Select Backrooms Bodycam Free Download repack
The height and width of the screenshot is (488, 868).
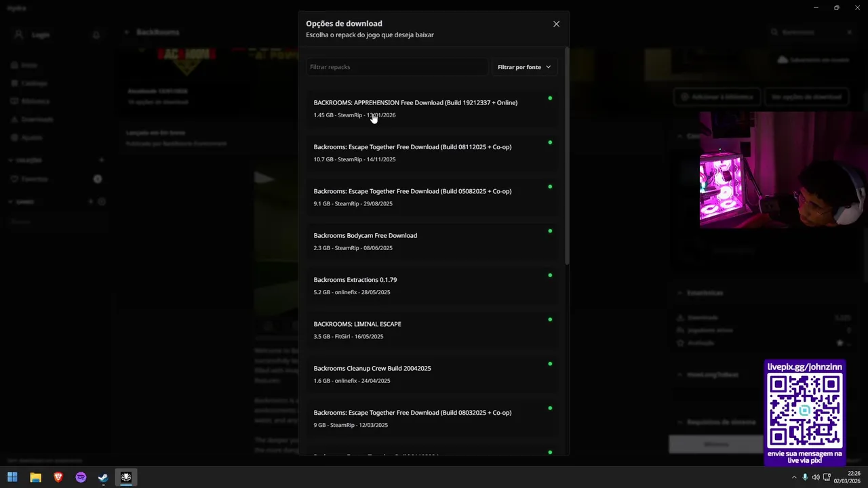pyautogui.click(x=433, y=241)
